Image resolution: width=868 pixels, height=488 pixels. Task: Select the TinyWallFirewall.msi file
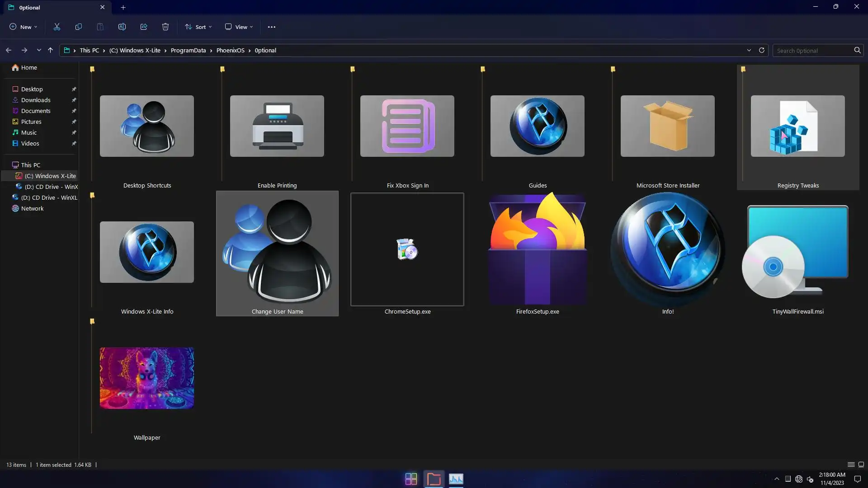point(797,253)
